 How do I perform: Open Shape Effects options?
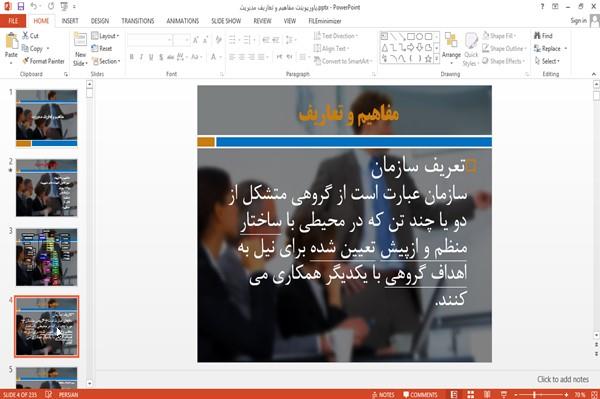(503, 61)
